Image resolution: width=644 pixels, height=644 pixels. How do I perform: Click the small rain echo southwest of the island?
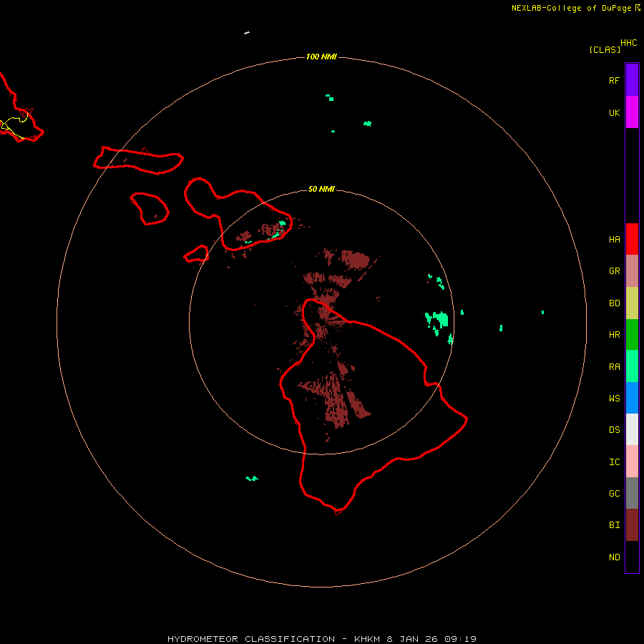tap(252, 479)
